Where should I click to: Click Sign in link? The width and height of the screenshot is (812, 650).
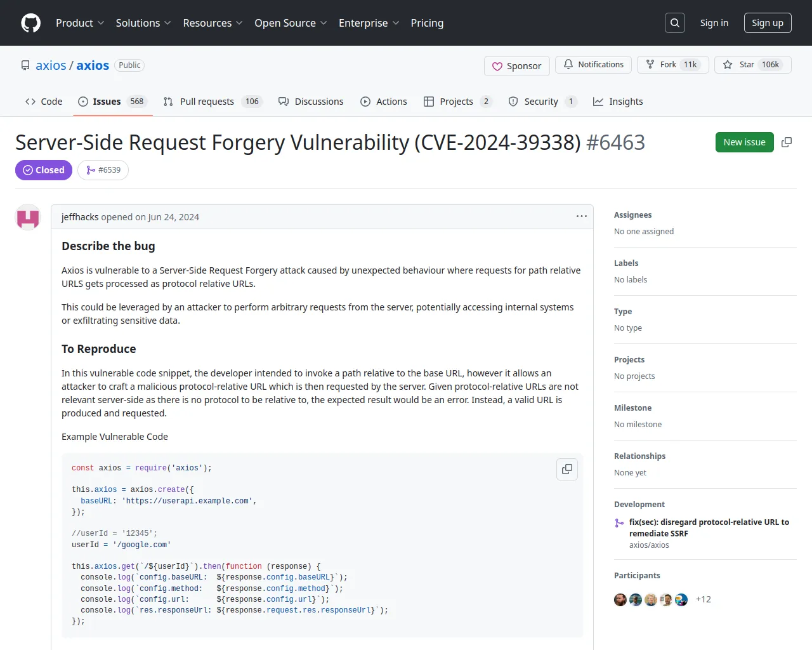(x=714, y=23)
